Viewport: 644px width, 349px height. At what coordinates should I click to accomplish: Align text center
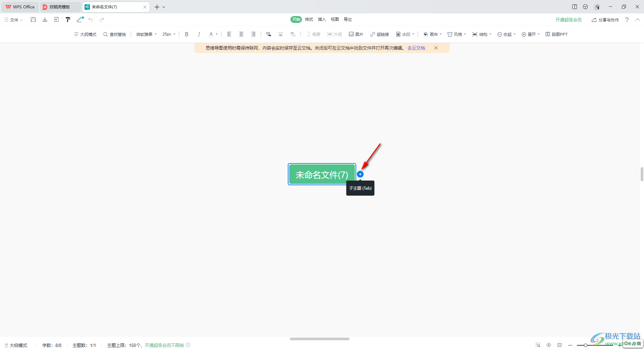tap(241, 34)
